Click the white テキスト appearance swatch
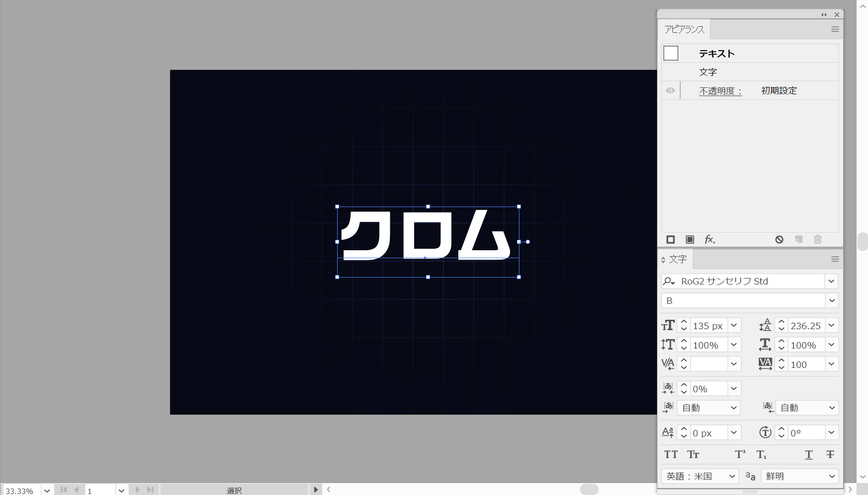868x495 pixels. pos(671,53)
